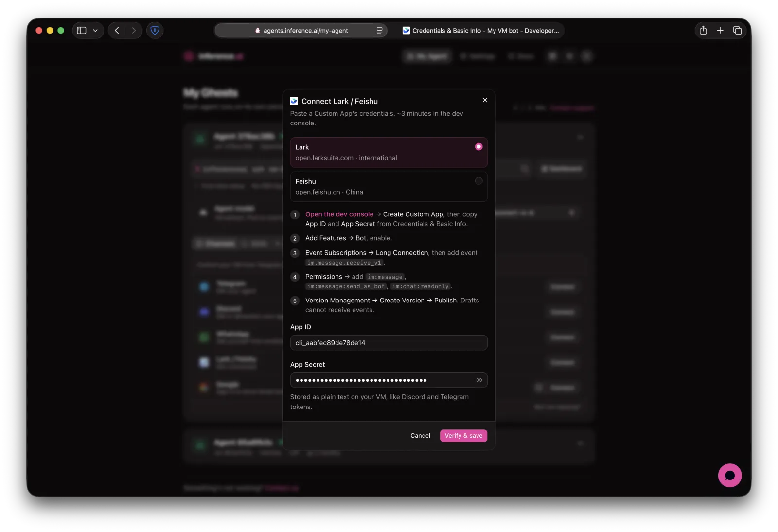This screenshot has height=532, width=778.
Task: Click into the App ID input field
Action: click(389, 343)
